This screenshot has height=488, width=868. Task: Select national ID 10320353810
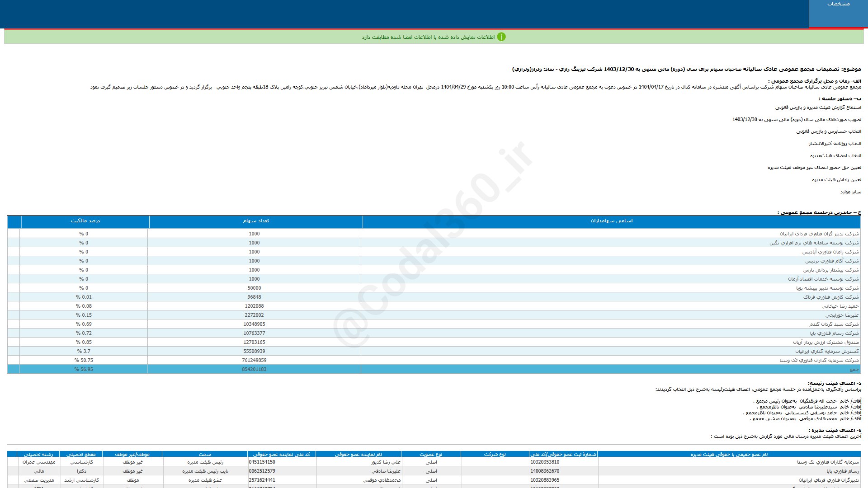tap(545, 462)
